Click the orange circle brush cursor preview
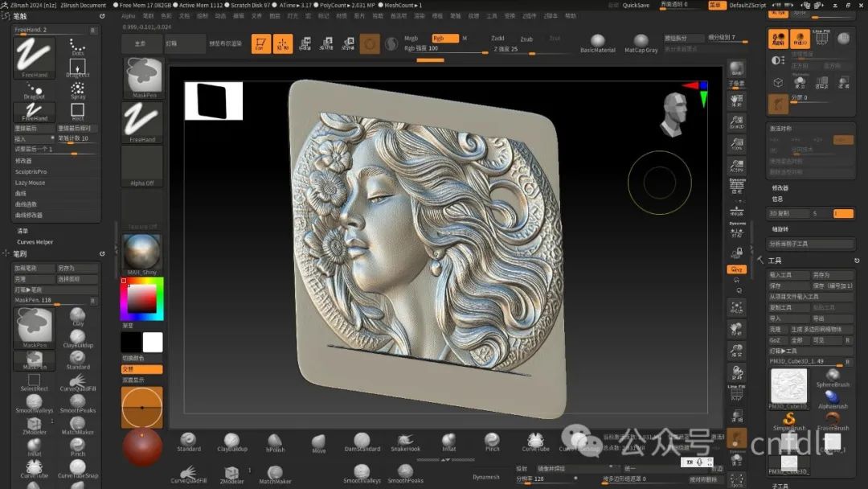The image size is (868, 489). pos(142,407)
